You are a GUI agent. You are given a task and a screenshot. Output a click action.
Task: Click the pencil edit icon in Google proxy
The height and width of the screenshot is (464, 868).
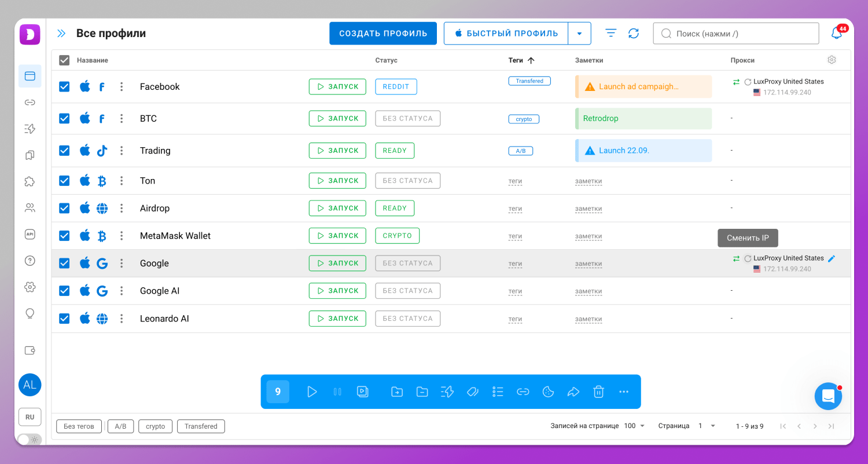click(832, 258)
